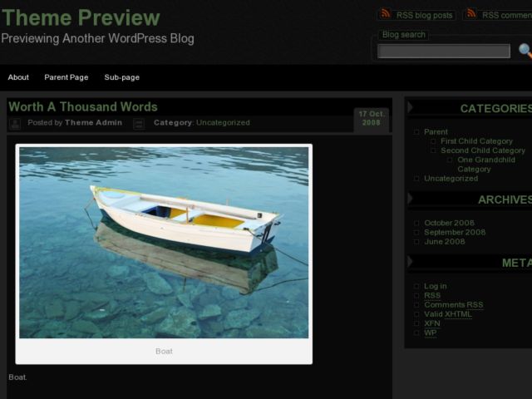Click the category folder icon before Category
The width and height of the screenshot is (532, 399).
139,124
